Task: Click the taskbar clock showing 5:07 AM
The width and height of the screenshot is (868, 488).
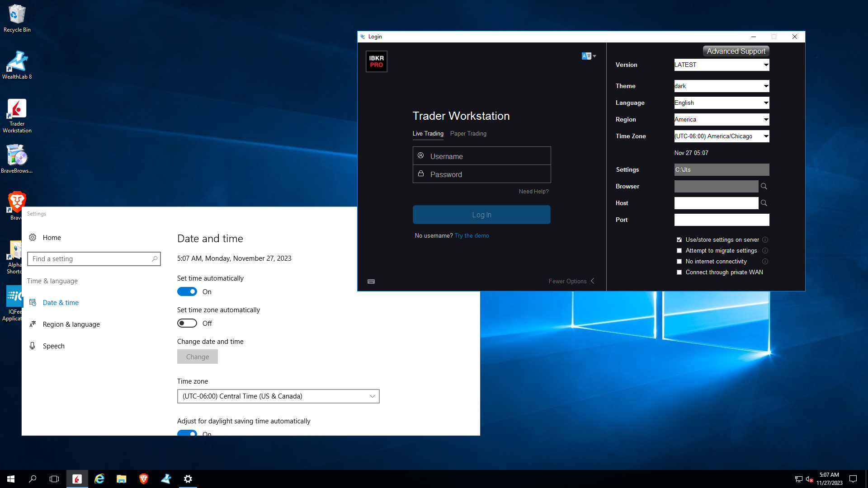Action: (x=829, y=479)
